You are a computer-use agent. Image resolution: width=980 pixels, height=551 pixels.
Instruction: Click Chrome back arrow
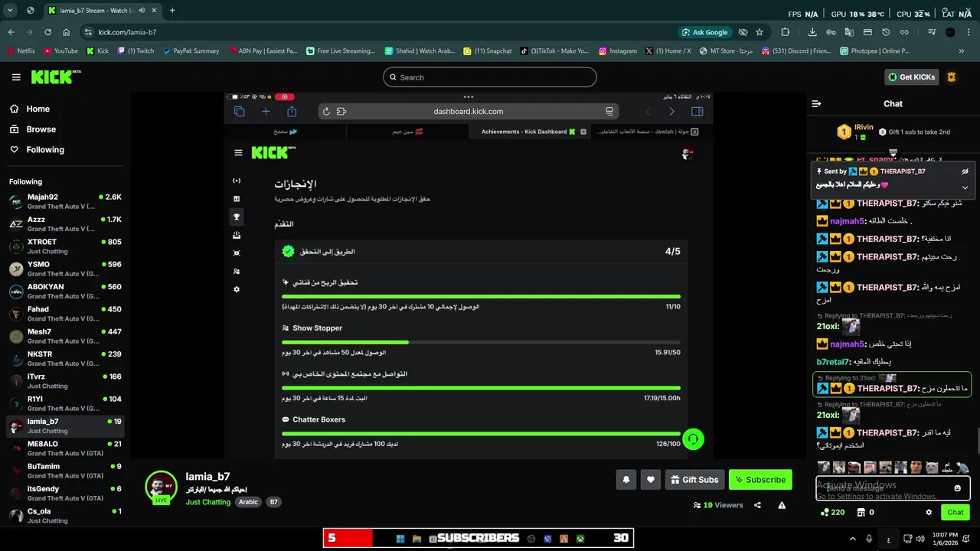(x=11, y=32)
